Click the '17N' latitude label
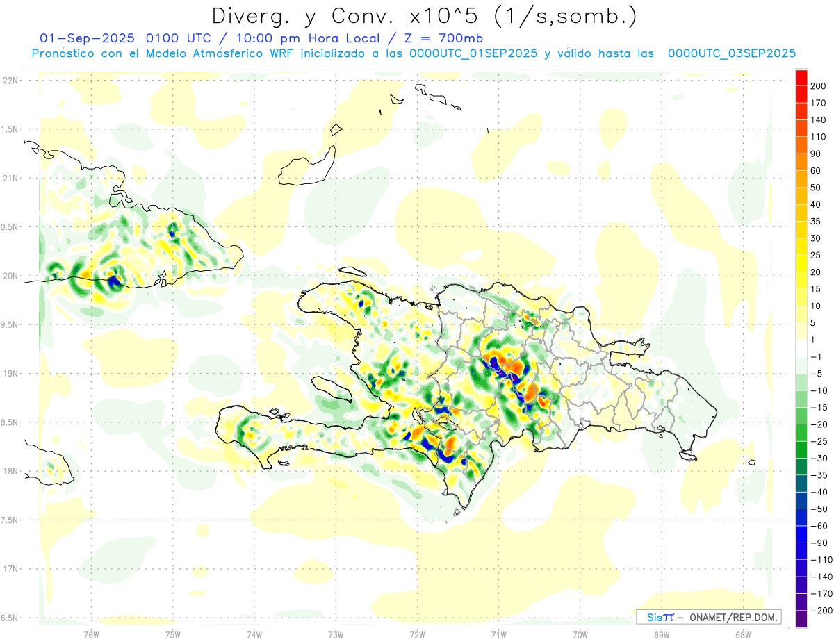834x644 pixels. point(11,569)
